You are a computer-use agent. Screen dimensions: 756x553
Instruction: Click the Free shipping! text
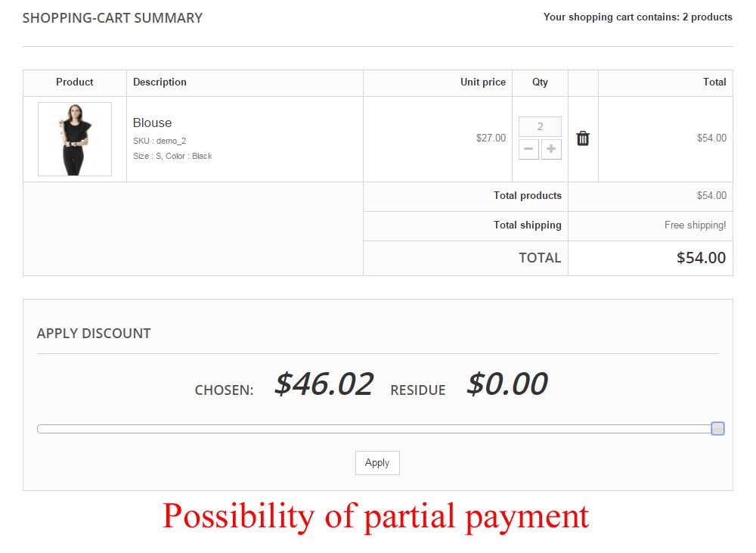pyautogui.click(x=695, y=225)
